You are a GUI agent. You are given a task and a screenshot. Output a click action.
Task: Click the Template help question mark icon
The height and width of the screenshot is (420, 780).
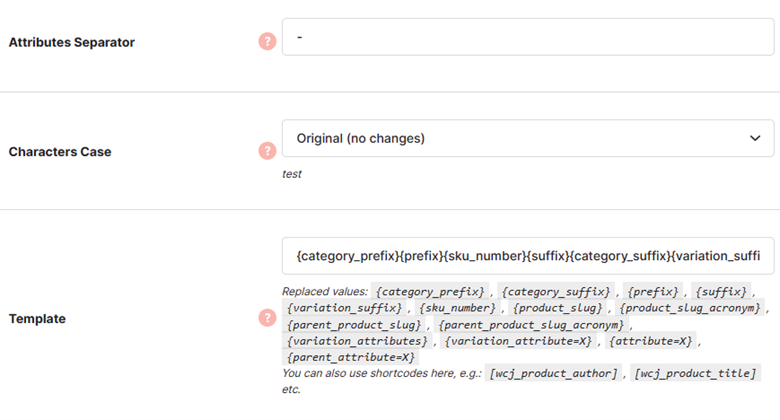point(267,317)
